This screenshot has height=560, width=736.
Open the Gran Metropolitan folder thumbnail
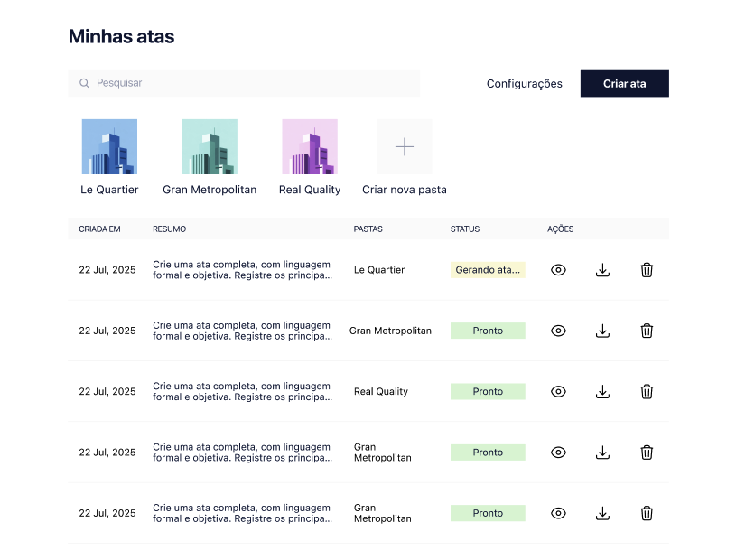(210, 147)
